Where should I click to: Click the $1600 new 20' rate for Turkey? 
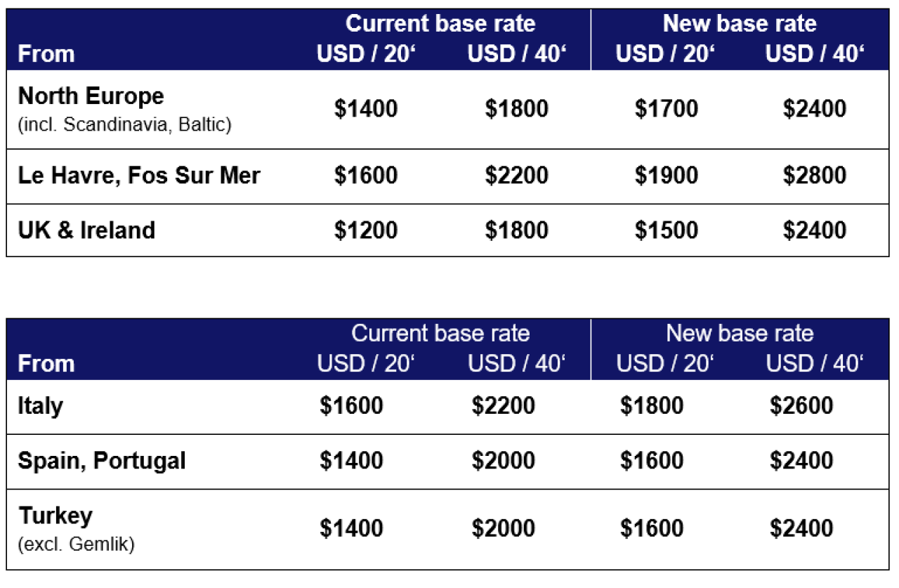tap(652, 528)
